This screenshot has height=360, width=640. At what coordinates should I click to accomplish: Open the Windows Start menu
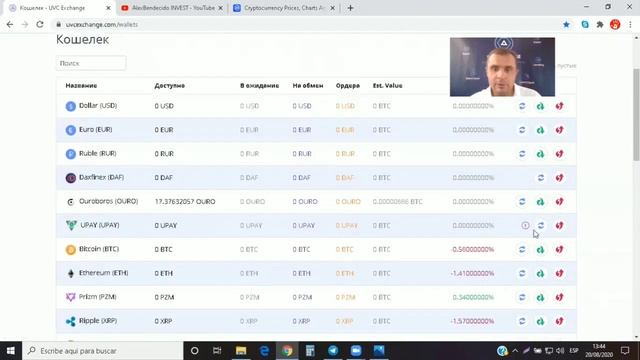11,351
